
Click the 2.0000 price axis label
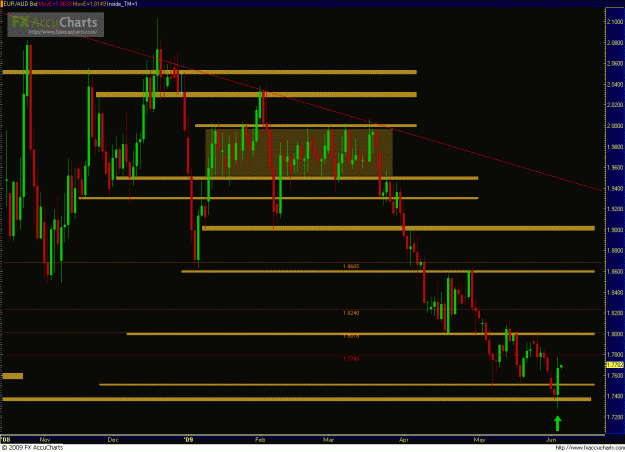point(615,126)
